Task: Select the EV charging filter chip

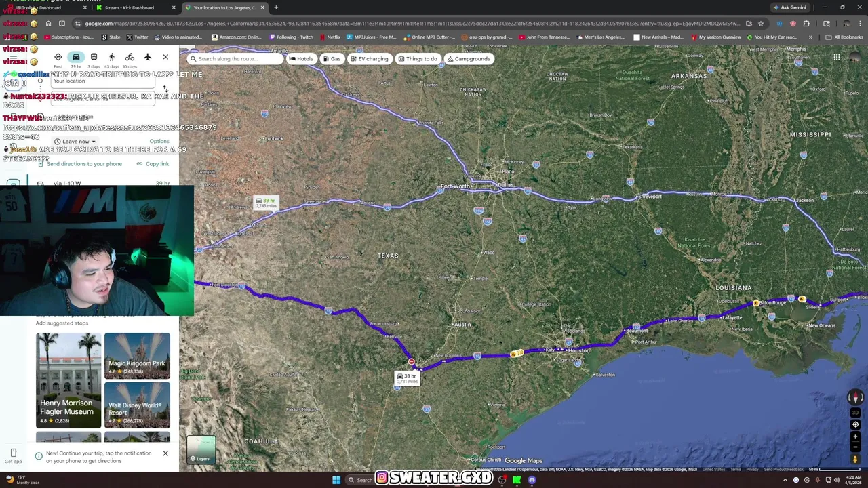Action: (370, 59)
